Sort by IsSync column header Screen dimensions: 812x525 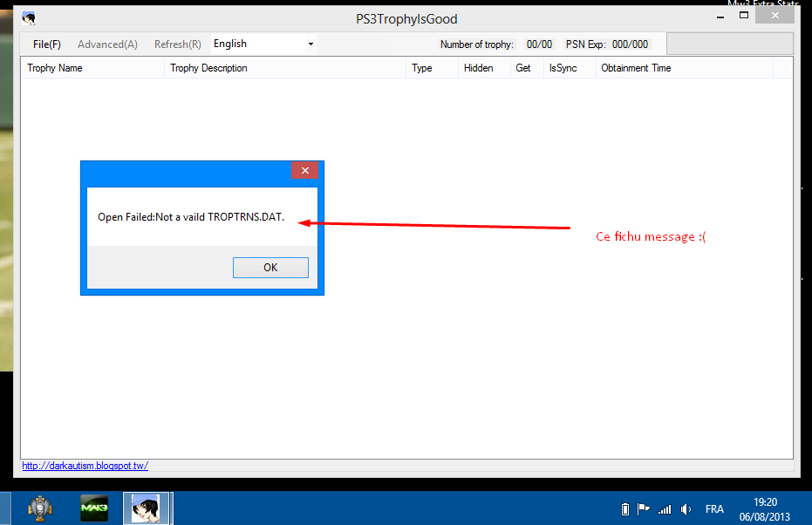coord(570,68)
